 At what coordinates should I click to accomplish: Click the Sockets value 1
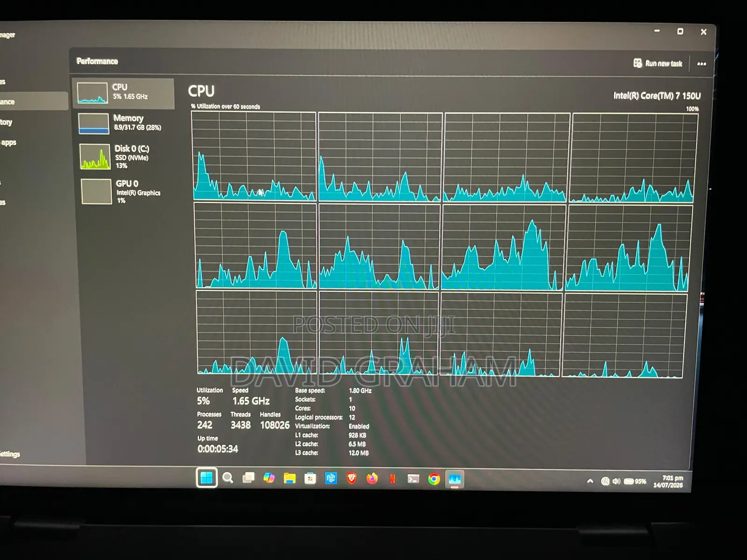[351, 399]
